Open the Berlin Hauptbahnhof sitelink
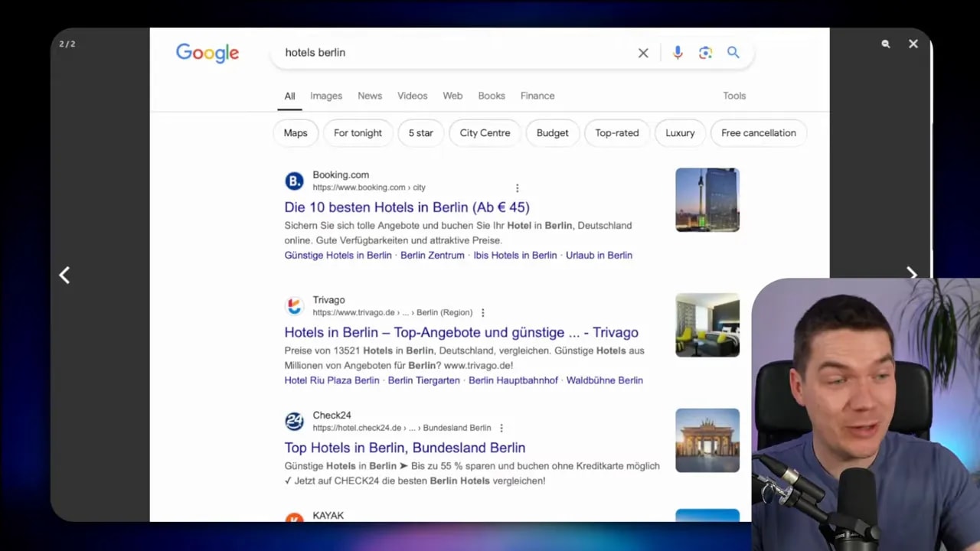Screen dimensions: 980x551 (513, 380)
